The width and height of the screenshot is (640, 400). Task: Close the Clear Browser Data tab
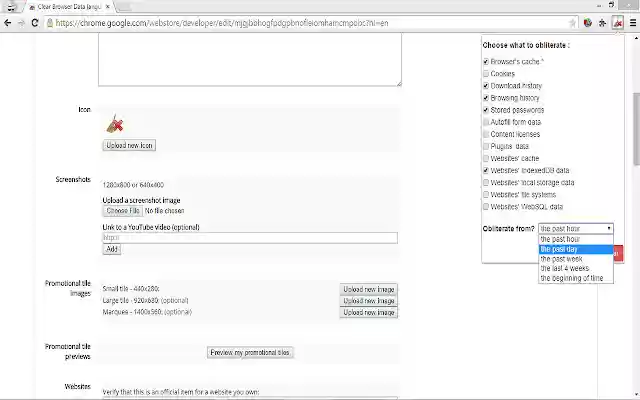[x=107, y=7]
